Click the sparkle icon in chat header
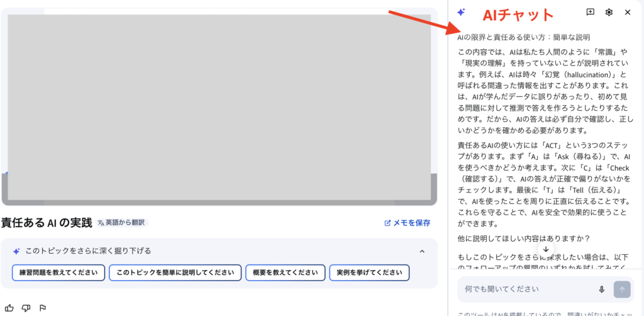 pyautogui.click(x=461, y=13)
